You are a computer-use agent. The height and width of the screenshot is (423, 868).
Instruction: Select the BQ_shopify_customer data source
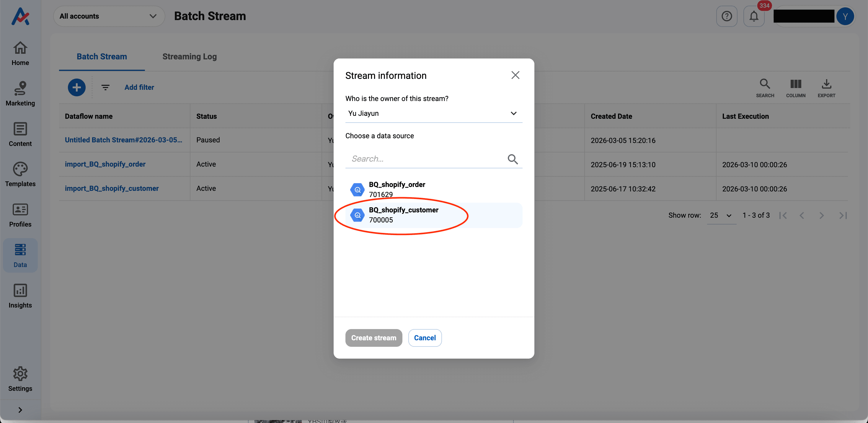tap(404, 215)
